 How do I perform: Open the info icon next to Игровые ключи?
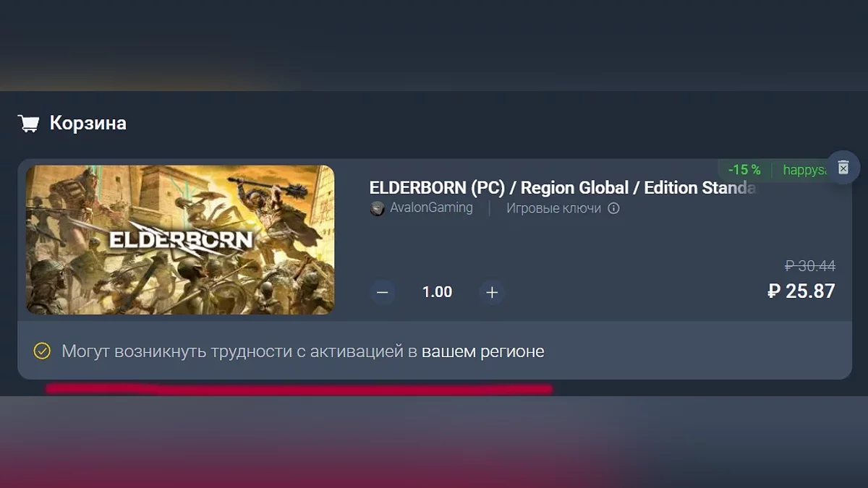613,209
